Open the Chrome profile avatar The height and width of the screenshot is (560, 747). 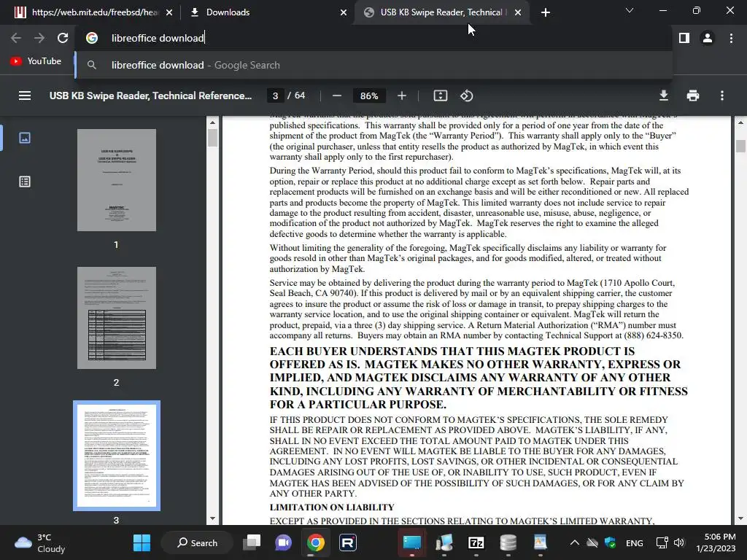point(708,38)
